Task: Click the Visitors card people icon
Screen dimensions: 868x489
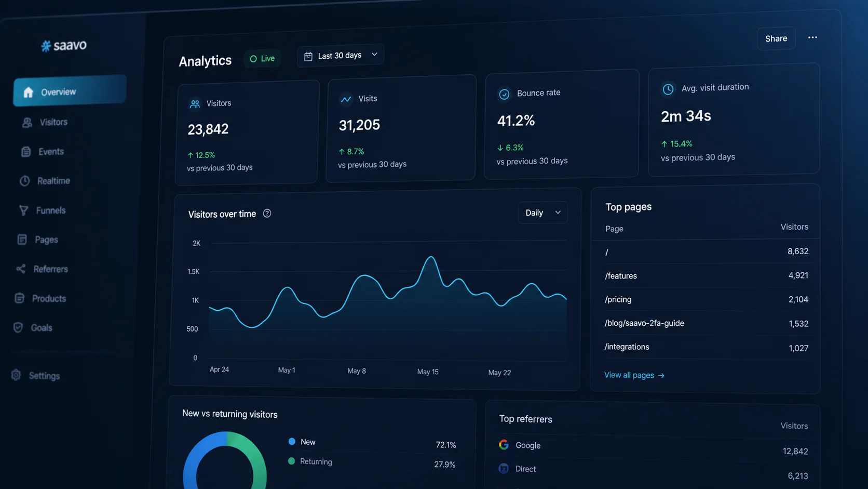Action: (195, 104)
